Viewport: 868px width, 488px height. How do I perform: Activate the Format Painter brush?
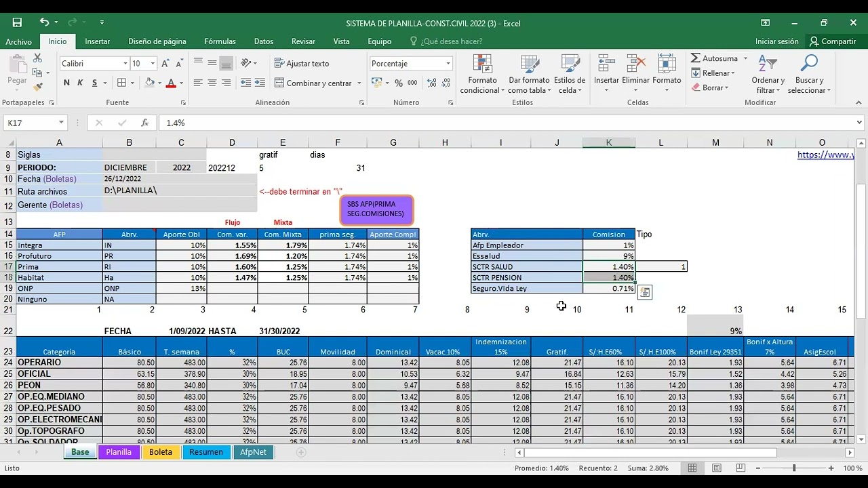[x=37, y=86]
